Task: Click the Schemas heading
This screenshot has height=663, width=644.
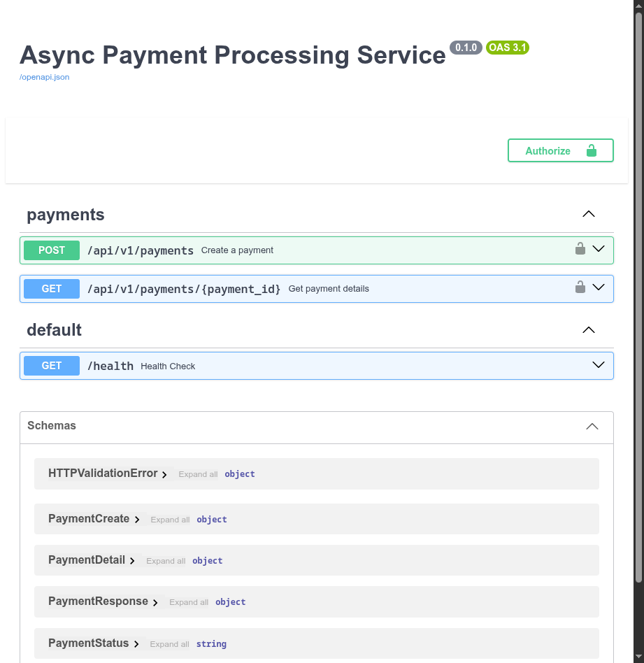Action: [x=52, y=425]
